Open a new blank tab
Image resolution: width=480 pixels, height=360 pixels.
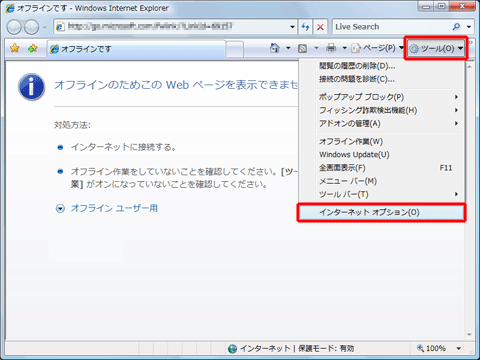click(x=235, y=49)
